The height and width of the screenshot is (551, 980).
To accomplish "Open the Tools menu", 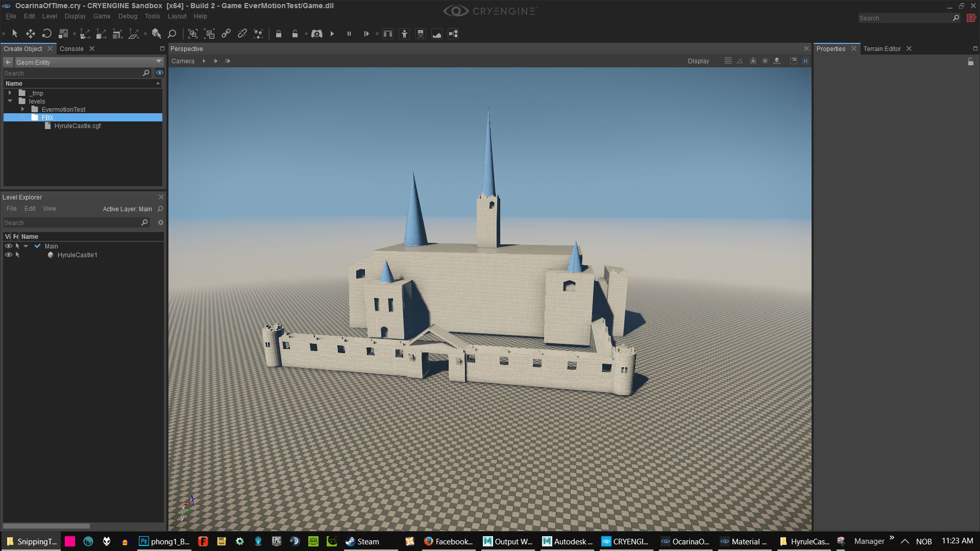I will (152, 16).
